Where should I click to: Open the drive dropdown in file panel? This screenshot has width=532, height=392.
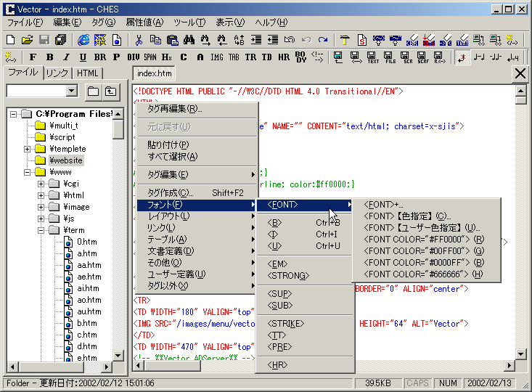pos(72,91)
